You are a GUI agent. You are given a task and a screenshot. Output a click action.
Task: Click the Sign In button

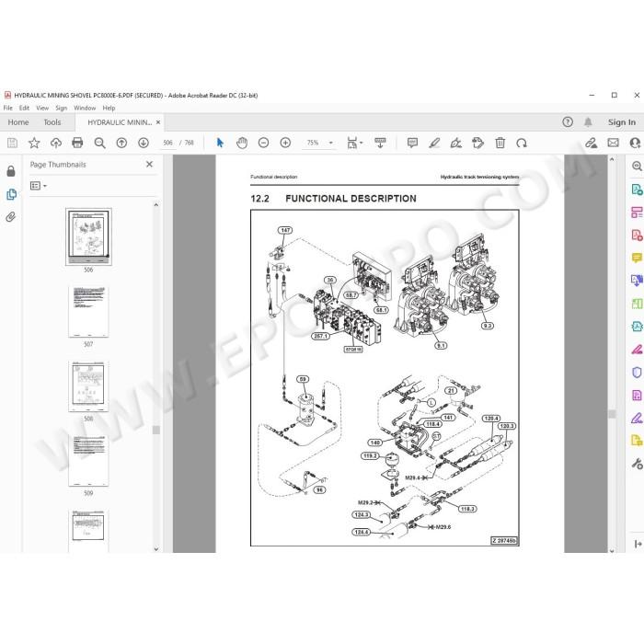tap(622, 122)
